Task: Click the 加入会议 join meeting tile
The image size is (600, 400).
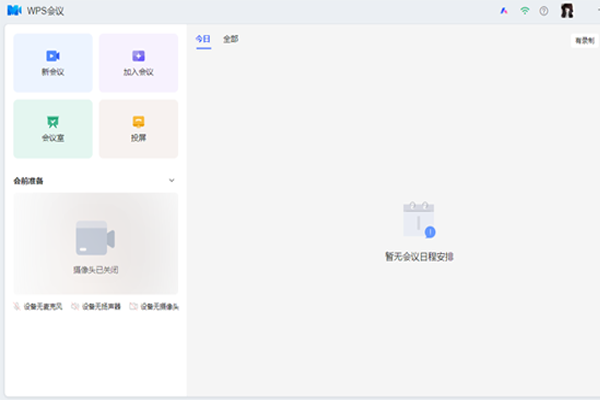Action: (138, 62)
